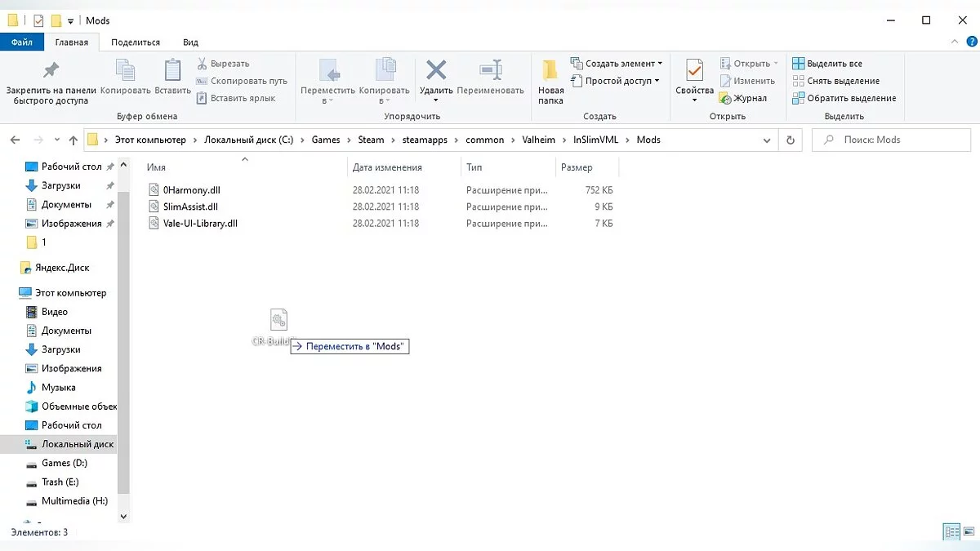Image resolution: width=980 pixels, height=551 pixels.
Task: Open Копировать в dropdown
Action: point(384,82)
